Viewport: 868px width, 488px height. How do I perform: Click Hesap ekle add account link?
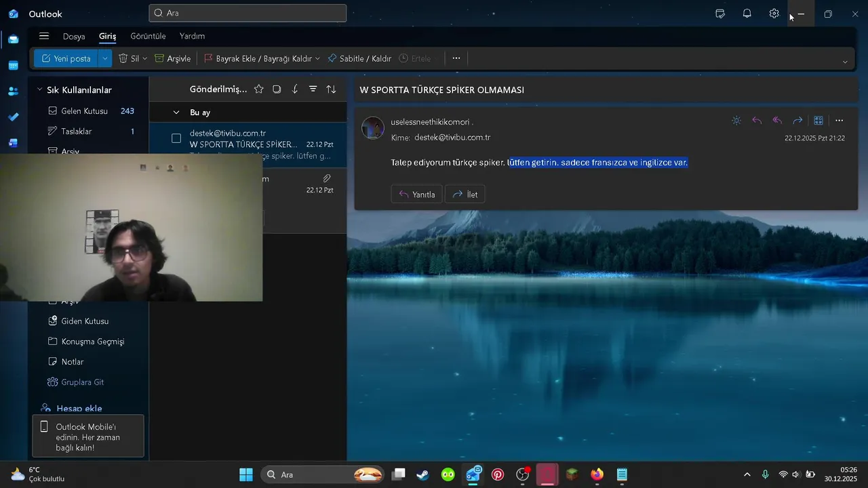click(x=71, y=409)
